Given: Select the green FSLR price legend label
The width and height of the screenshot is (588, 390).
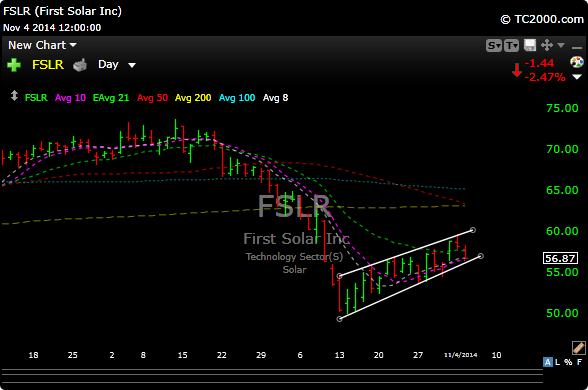Looking at the screenshot, I should [36, 98].
